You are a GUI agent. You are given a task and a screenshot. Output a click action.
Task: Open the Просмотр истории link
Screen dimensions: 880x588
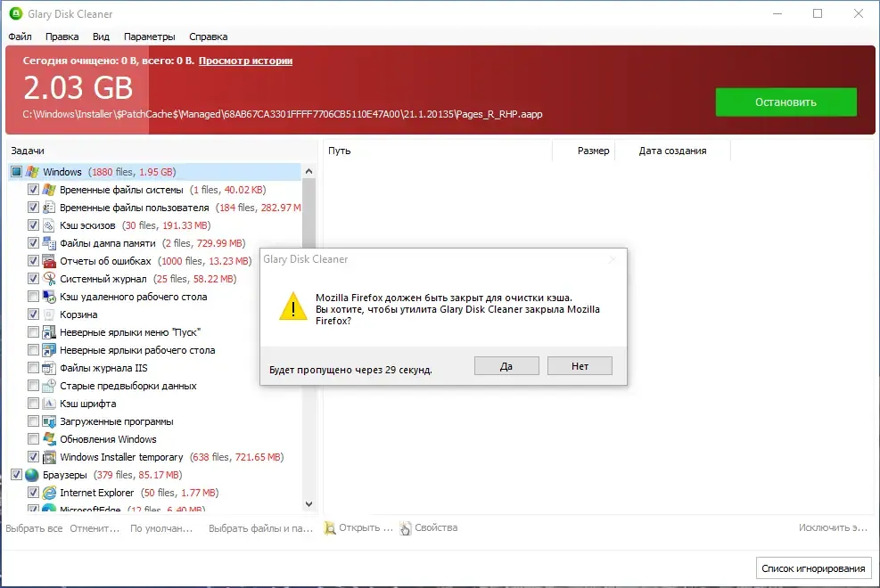tap(245, 61)
